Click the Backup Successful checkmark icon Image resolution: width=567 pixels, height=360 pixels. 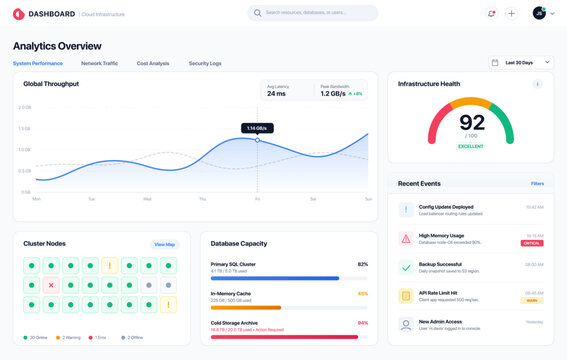point(406,267)
